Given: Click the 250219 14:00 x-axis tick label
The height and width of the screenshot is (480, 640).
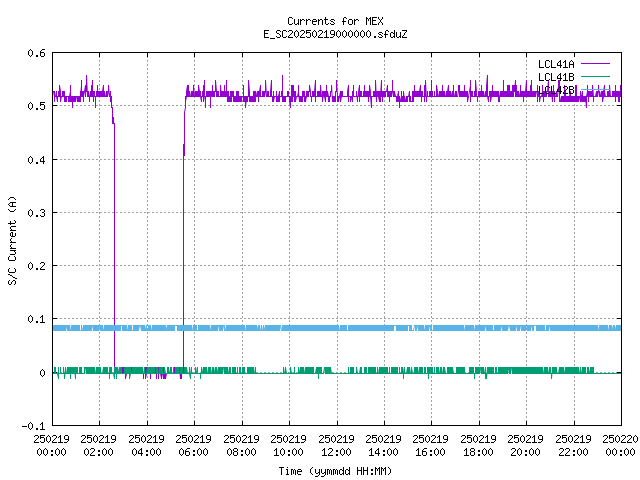Looking at the screenshot, I should (x=383, y=446).
